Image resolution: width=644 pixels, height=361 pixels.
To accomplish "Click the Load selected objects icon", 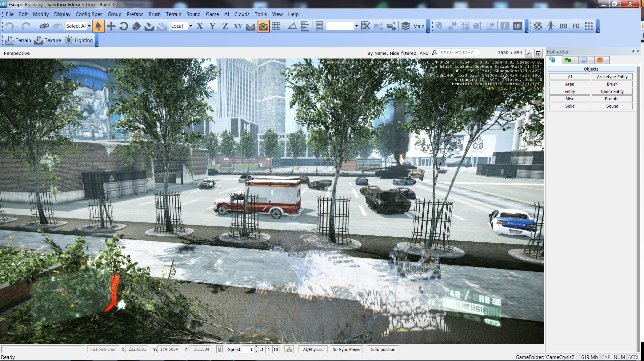I will click(391, 26).
